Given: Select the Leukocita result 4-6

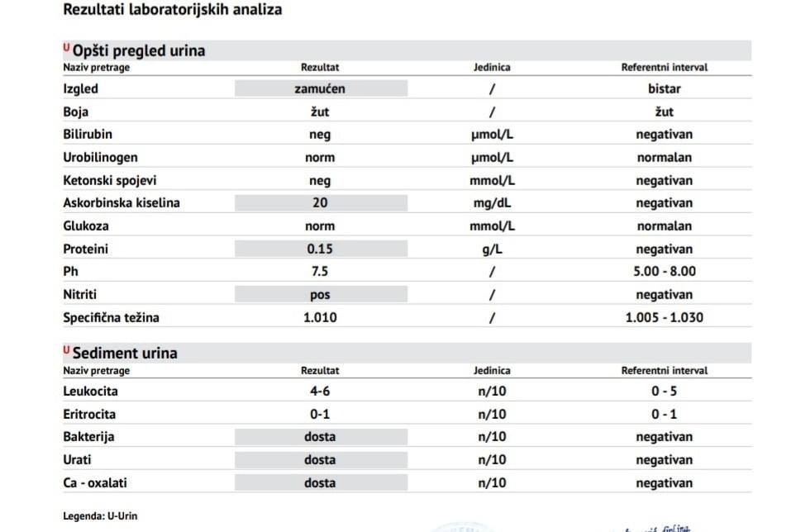Looking at the screenshot, I should 320,391.
